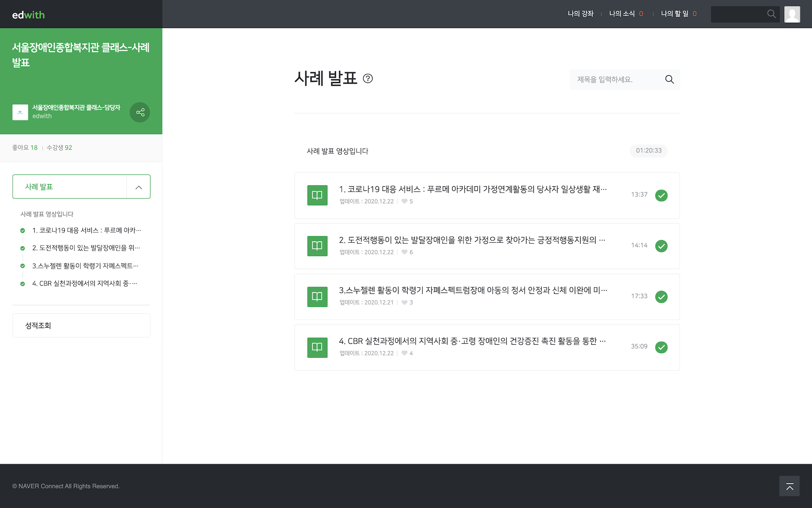
Task: Click the help question mark beside 사례 발표
Action: point(368,79)
